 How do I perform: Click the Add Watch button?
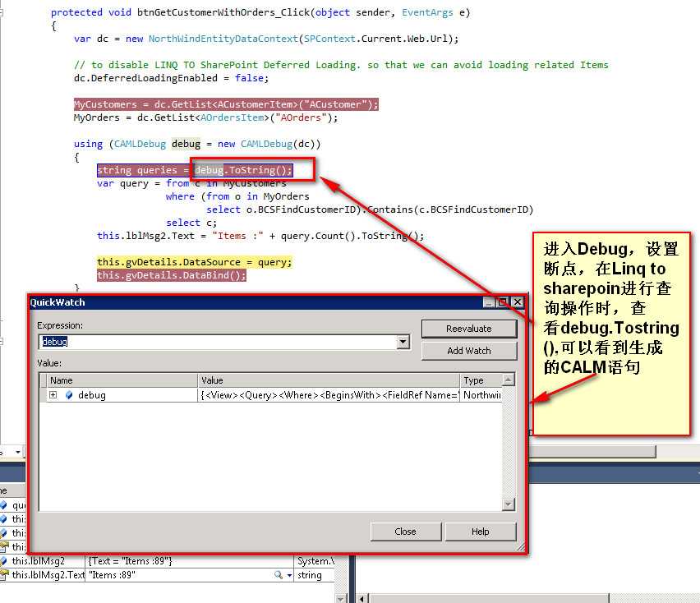point(469,351)
